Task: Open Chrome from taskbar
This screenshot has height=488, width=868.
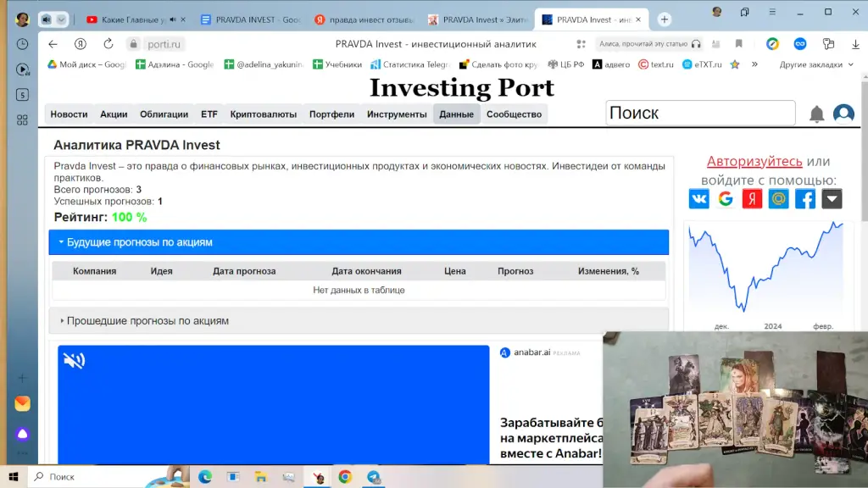Action: click(x=345, y=476)
